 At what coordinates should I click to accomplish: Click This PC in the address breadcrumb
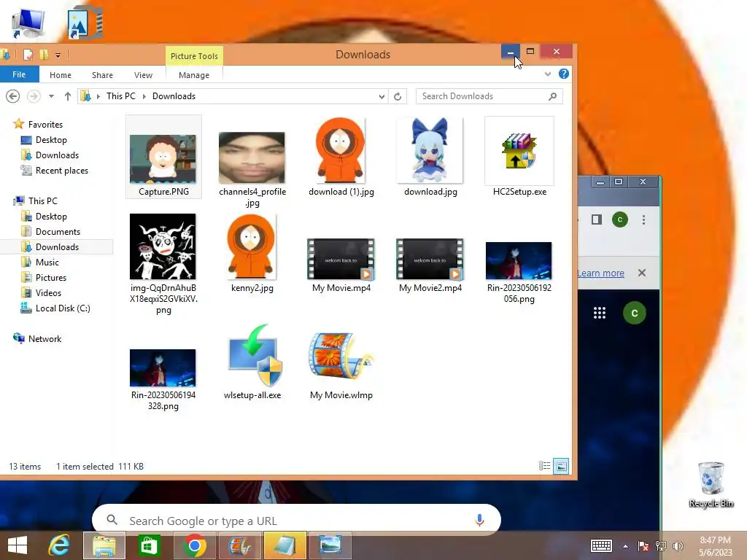point(121,96)
